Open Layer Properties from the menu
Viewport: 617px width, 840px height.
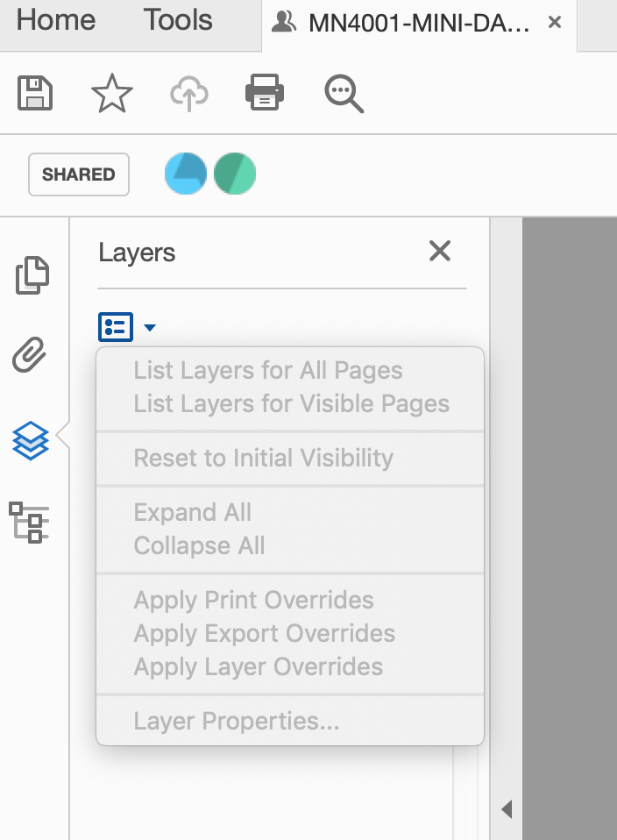pos(214,721)
